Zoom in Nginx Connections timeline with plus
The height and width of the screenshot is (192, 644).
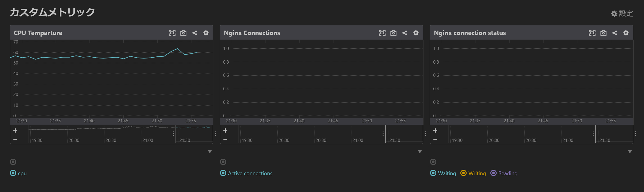click(225, 130)
